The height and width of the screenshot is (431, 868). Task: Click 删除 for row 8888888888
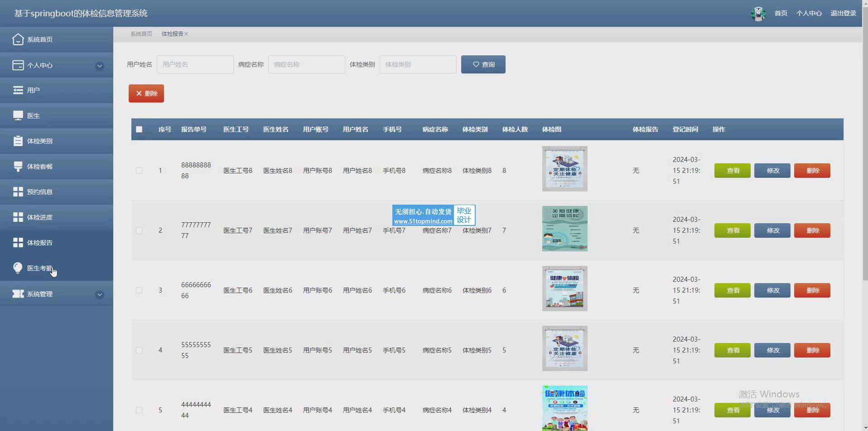812,171
